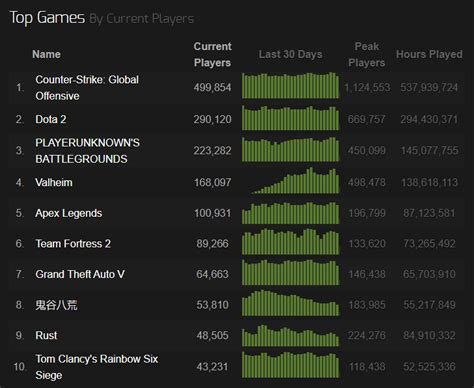Screen dimensions: 474x388
Task: Click hours played value 84,910,332
Action: point(429,335)
